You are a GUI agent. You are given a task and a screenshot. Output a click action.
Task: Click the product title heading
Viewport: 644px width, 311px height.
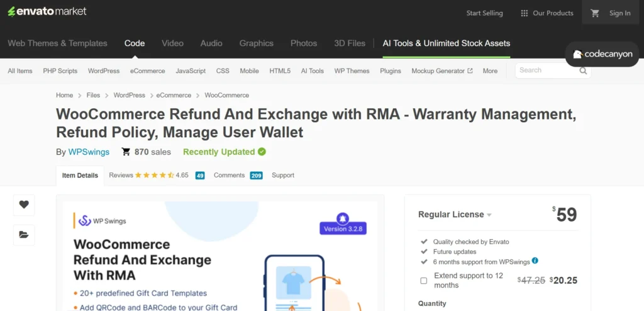[316, 123]
